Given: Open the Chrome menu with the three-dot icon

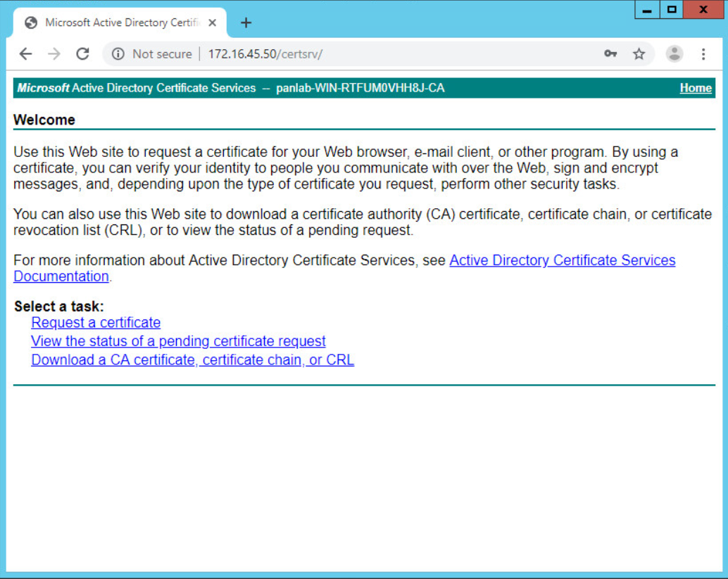Looking at the screenshot, I should pos(703,53).
